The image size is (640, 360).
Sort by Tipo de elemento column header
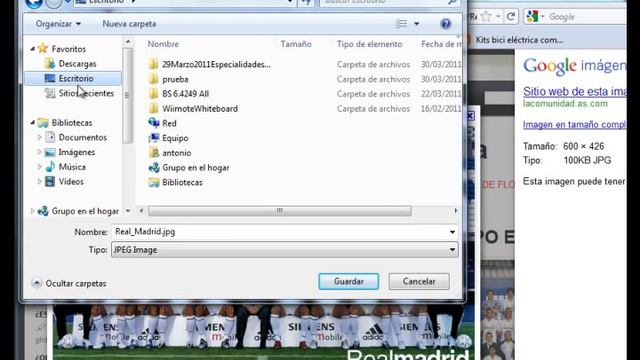(x=369, y=44)
